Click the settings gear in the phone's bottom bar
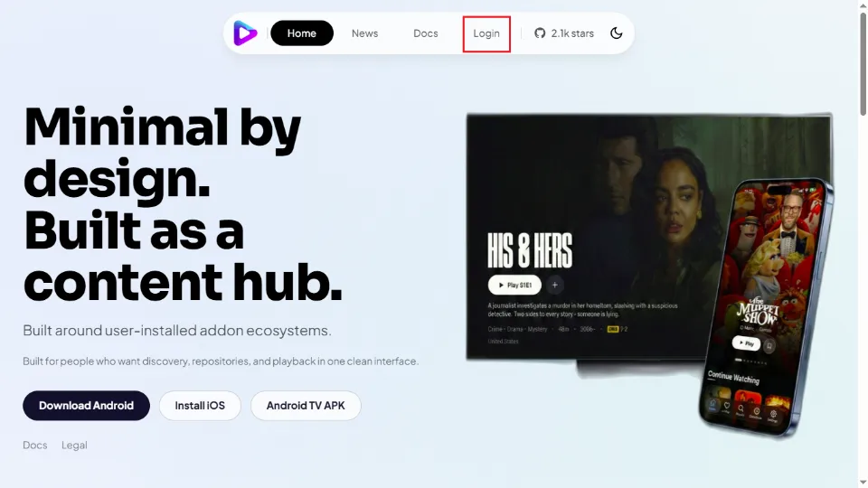This screenshot has width=868, height=488. pos(773,415)
